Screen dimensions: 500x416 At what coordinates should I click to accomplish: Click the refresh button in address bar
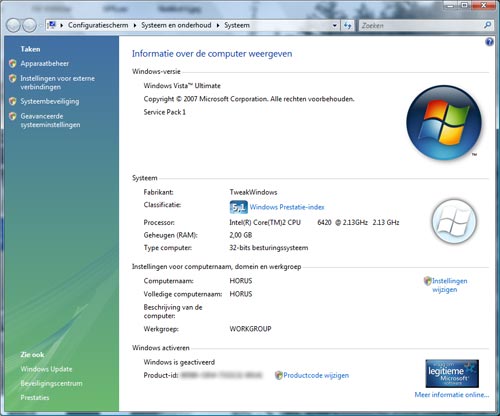[x=347, y=25]
